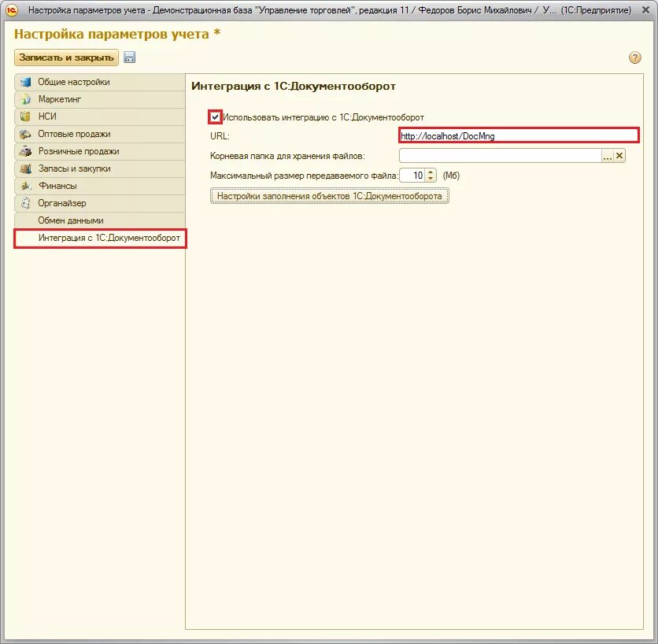Click the Финансы coins icon
Screen dimensions: 658x644
point(26,186)
